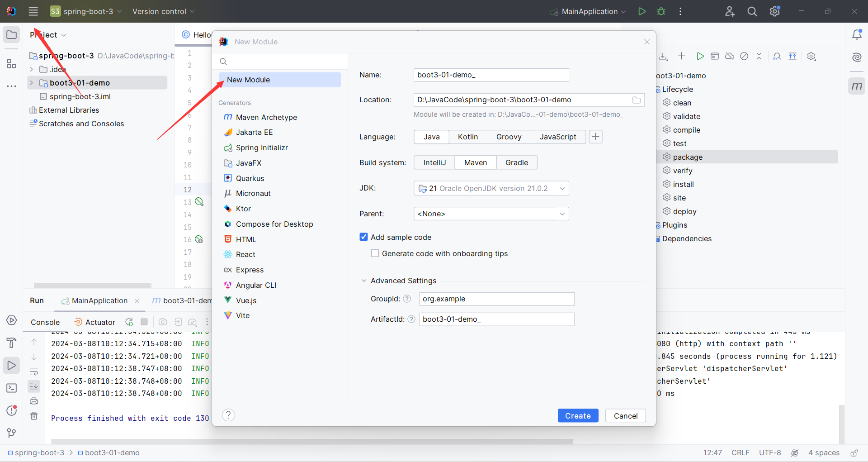Image resolution: width=868 pixels, height=462 pixels.
Task: Click module Name input field
Action: [491, 75]
